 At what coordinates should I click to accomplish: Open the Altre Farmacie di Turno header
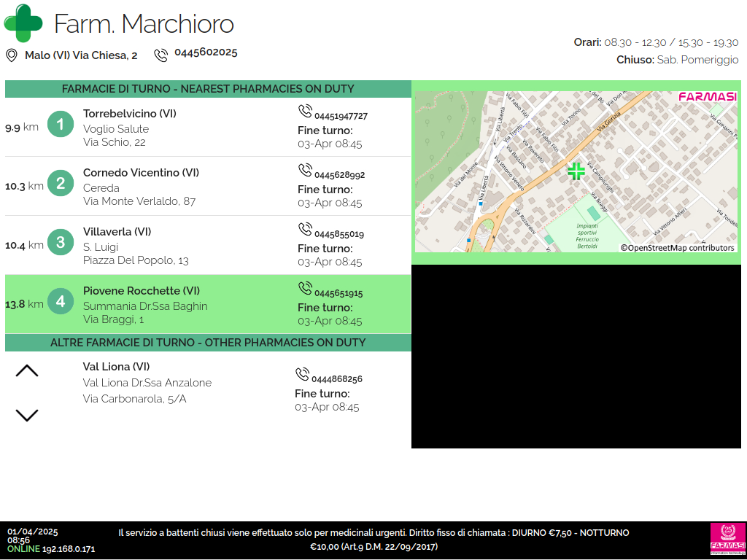click(x=208, y=343)
